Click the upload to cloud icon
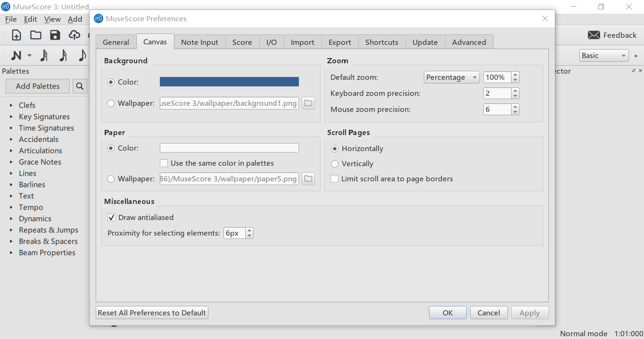Viewport: 644px width, 339px height. point(74,35)
